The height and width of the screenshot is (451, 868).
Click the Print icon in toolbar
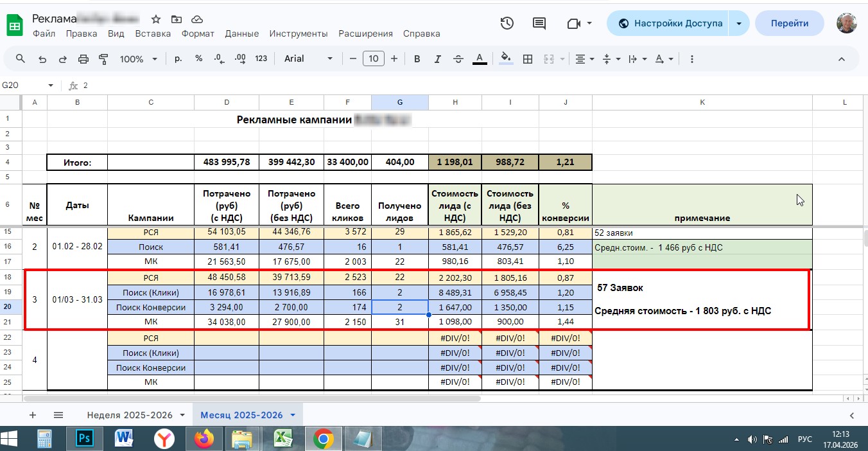click(83, 59)
